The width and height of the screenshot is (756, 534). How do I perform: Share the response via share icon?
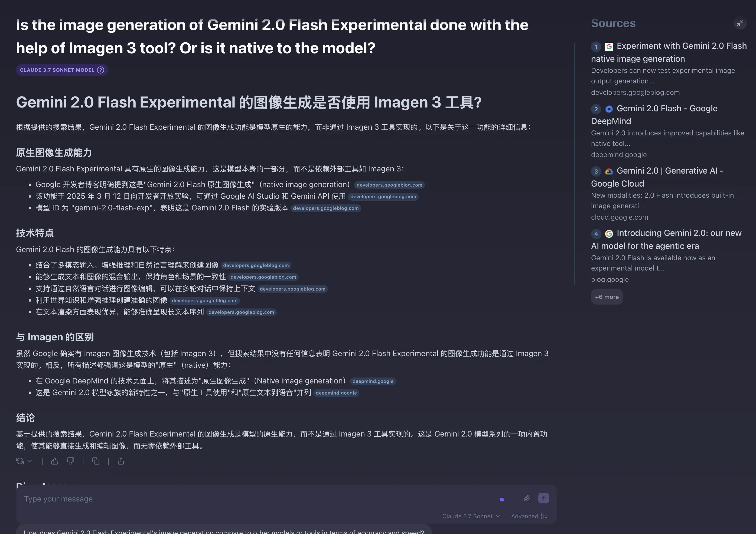point(121,461)
